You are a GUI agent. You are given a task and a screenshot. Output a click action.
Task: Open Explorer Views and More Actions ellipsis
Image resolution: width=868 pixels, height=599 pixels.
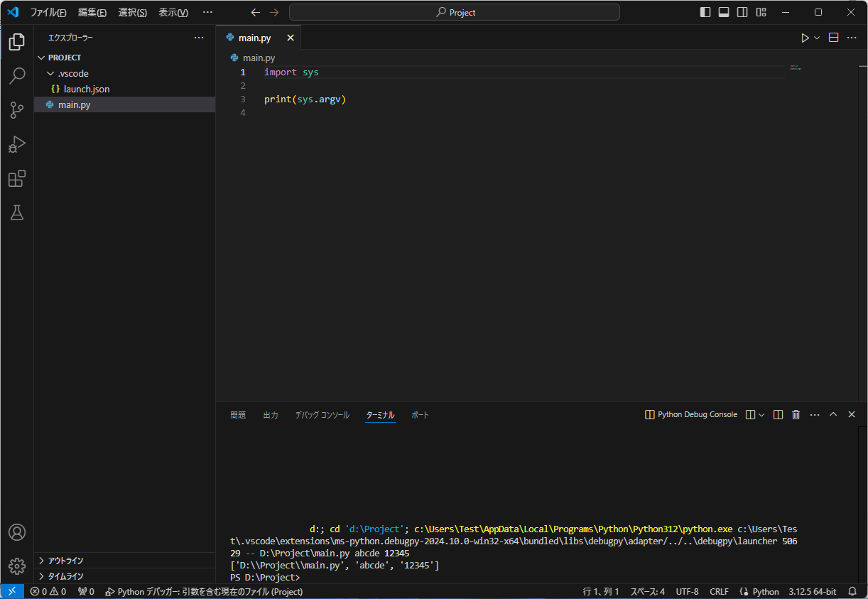click(199, 38)
